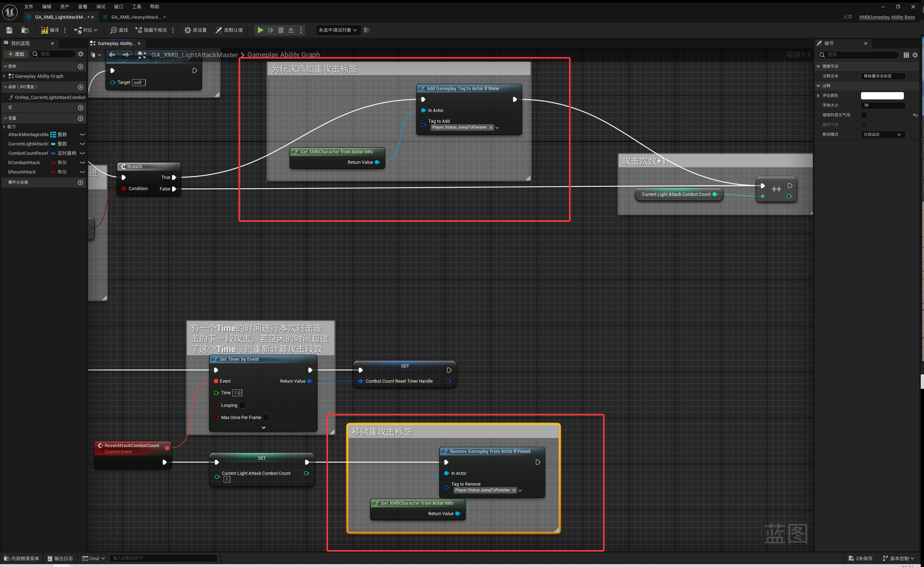Open the 窗口 menu
Screen dimensions: 924x567
click(x=118, y=7)
